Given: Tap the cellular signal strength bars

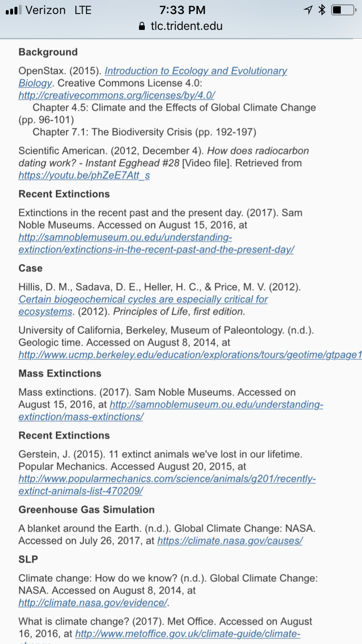Looking at the screenshot, I should click(x=14, y=10).
